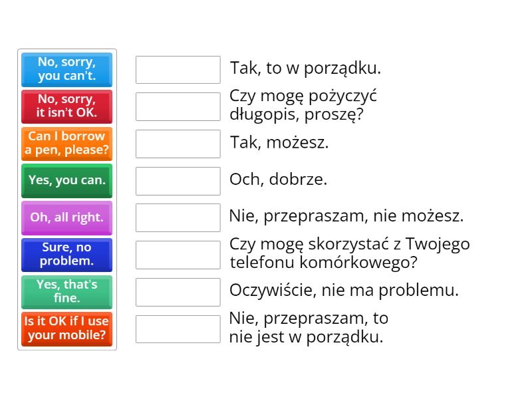
Task: Select the green 'Yes, you can.' tile
Action: [67, 181]
